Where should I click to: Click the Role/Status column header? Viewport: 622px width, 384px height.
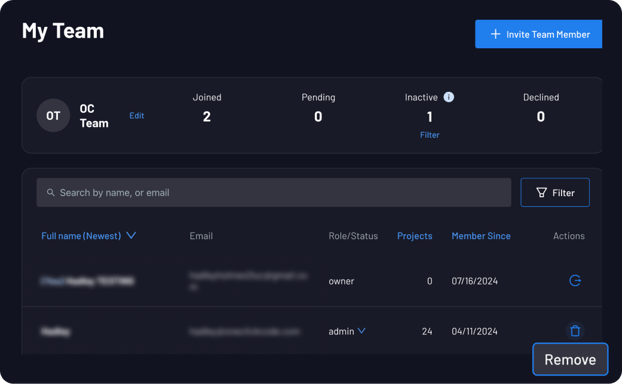(353, 236)
